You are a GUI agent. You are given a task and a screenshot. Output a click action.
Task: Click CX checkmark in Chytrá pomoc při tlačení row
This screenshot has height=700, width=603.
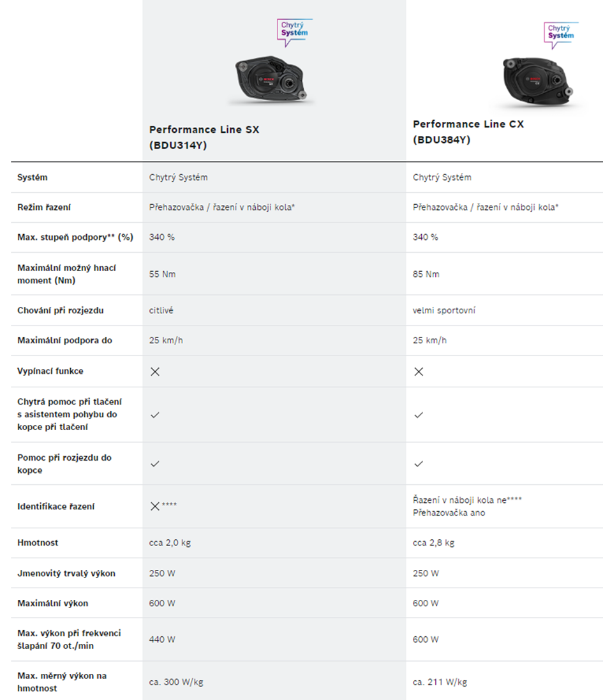coord(419,415)
